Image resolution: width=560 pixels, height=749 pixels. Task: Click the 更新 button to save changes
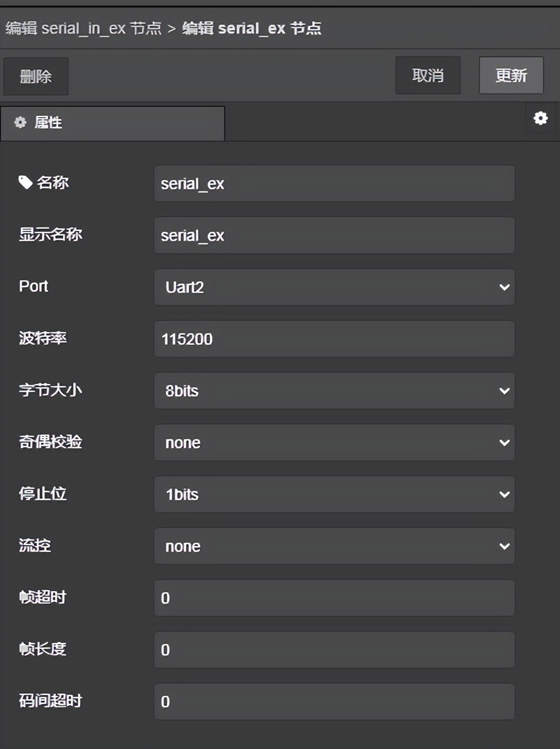tap(510, 75)
